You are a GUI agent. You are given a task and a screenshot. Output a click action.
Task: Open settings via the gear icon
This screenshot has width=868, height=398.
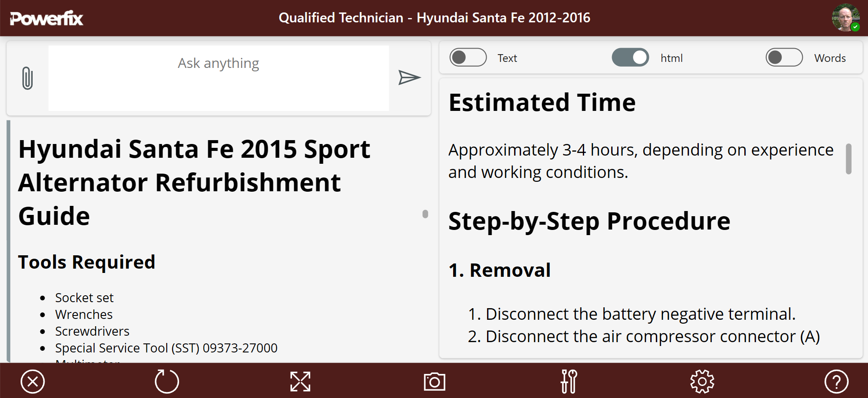click(702, 381)
